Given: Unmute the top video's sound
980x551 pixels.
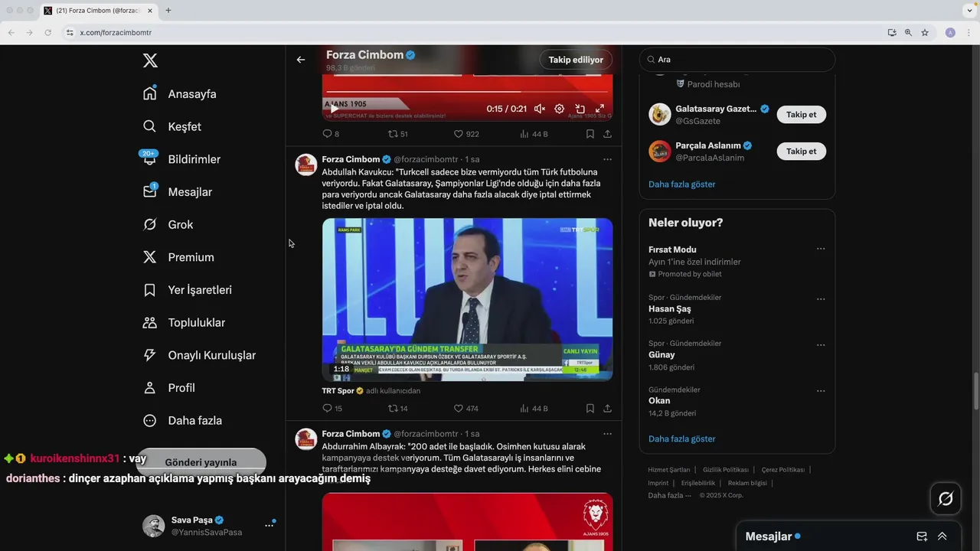Looking at the screenshot, I should 539,109.
